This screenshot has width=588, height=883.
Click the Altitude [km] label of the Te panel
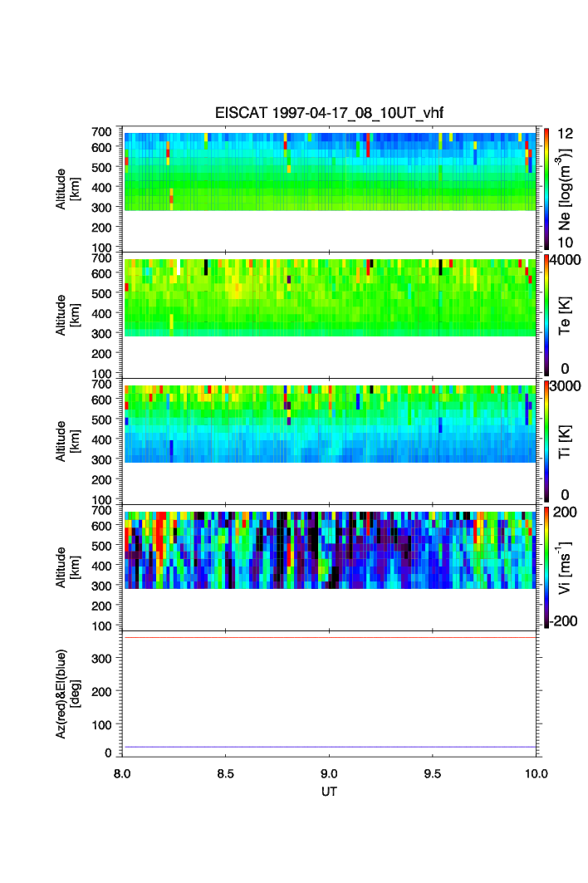67,316
